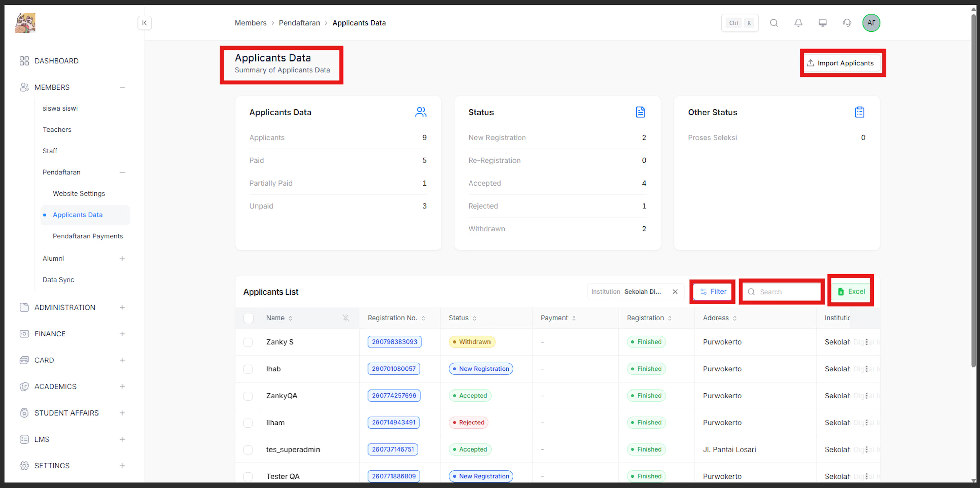Screen dimensions: 980x488
Task: Click the Pendaftaran breadcrumb link
Action: click(299, 23)
